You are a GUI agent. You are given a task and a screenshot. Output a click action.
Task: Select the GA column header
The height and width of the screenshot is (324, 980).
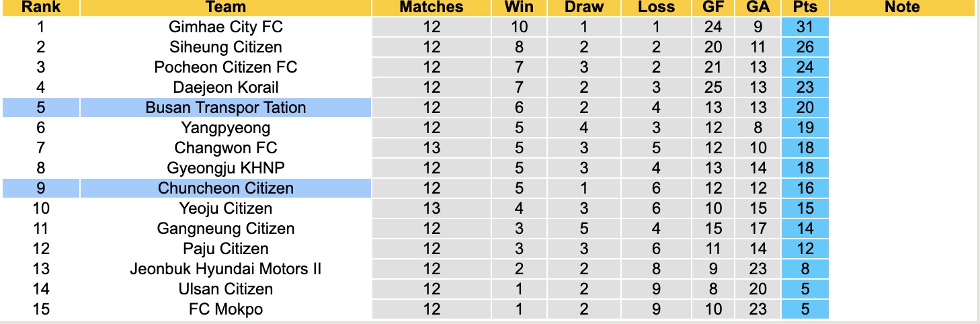tap(757, 7)
